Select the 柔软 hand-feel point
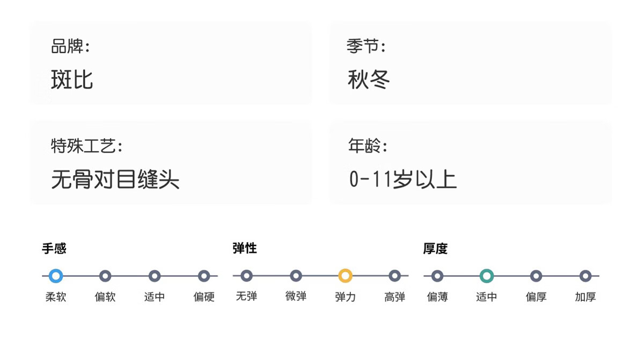 click(56, 276)
